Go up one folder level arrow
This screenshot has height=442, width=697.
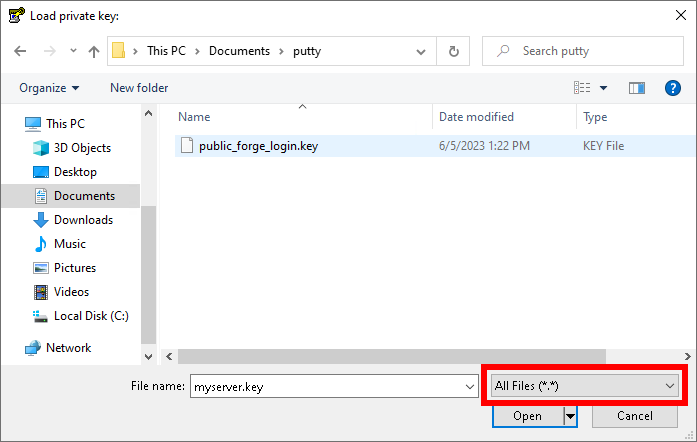pyautogui.click(x=94, y=51)
